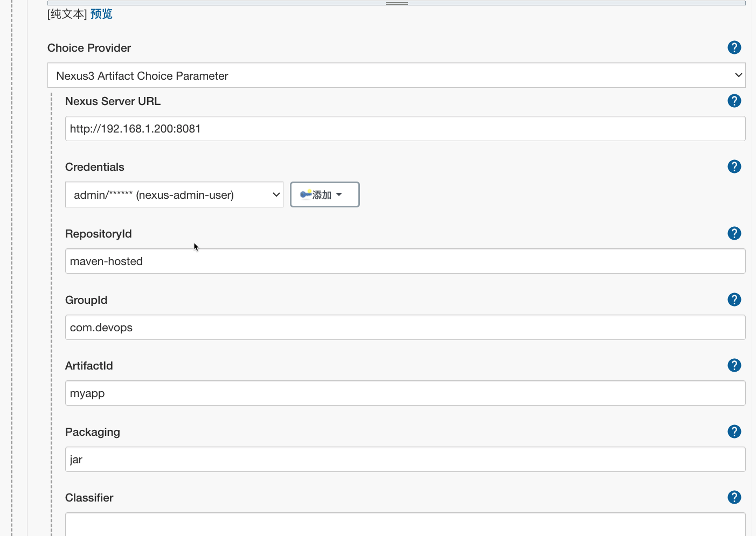This screenshot has height=536, width=756.
Task: Focus the empty Classifier field
Action: click(x=405, y=525)
